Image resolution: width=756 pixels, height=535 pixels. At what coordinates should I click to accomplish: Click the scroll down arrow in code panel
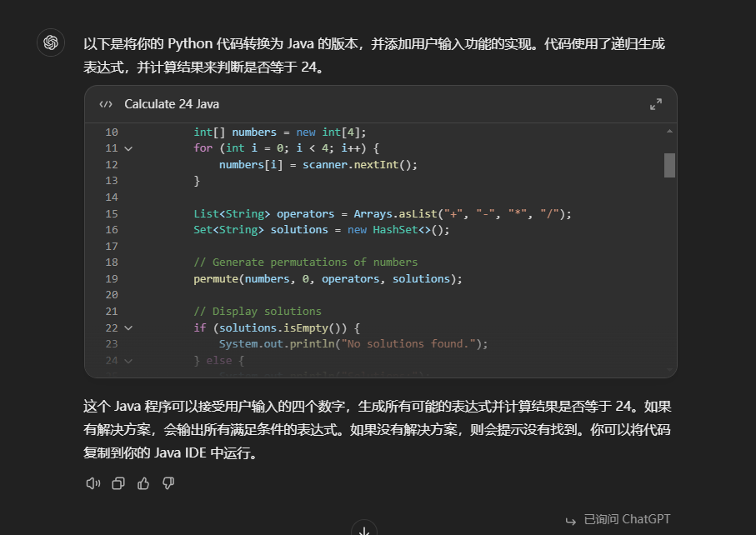[x=669, y=369]
